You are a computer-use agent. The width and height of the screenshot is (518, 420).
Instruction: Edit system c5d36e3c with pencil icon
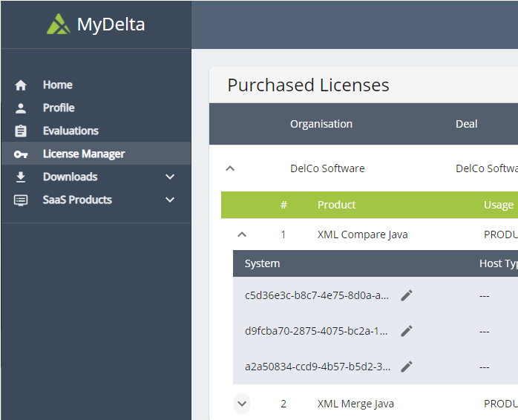tap(407, 295)
